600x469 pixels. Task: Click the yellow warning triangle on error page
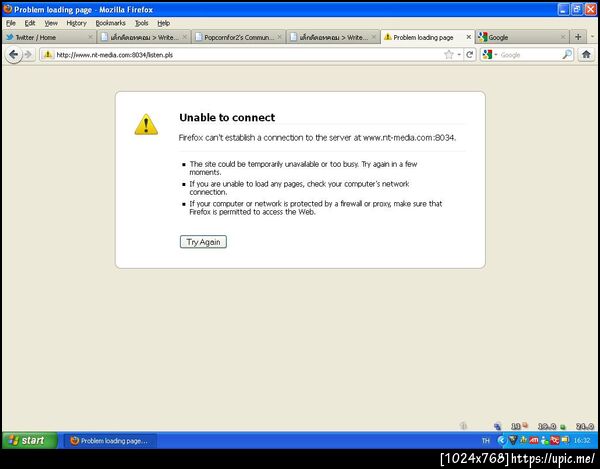tap(146, 124)
